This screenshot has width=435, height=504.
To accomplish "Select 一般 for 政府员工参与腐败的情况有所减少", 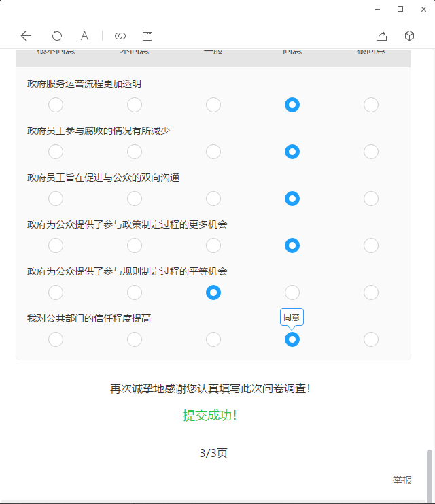I will [x=213, y=152].
